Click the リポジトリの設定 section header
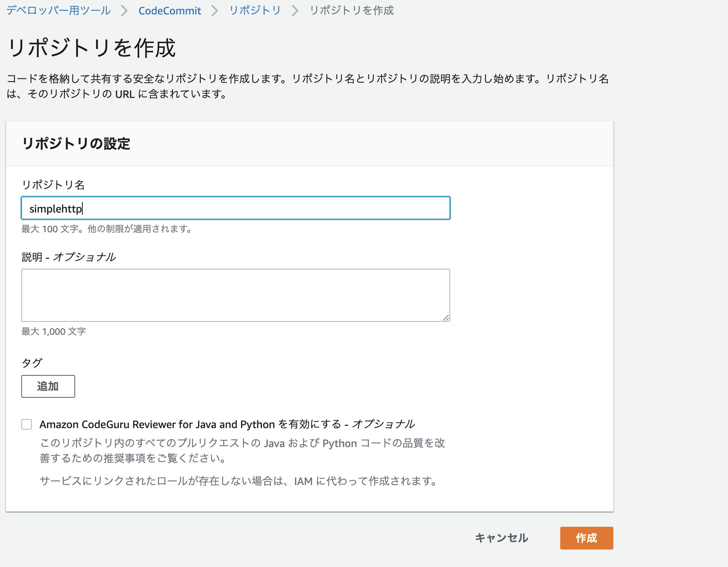 tap(76, 144)
